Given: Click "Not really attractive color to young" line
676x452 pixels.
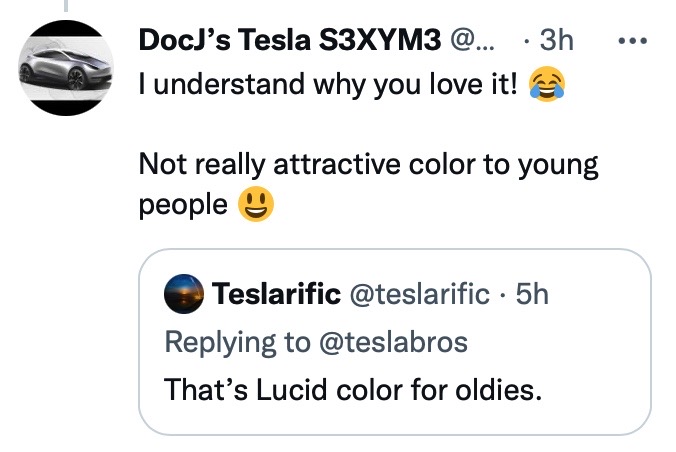Looking at the screenshot, I should (x=368, y=164).
